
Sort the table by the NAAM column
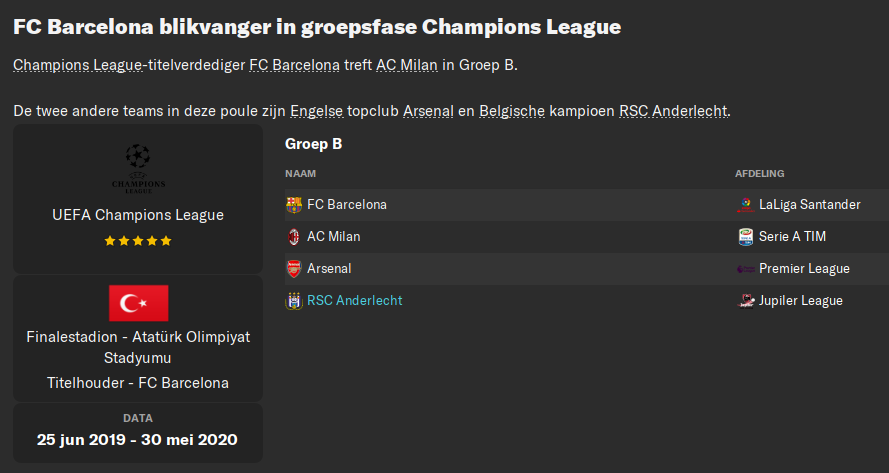pyautogui.click(x=301, y=174)
